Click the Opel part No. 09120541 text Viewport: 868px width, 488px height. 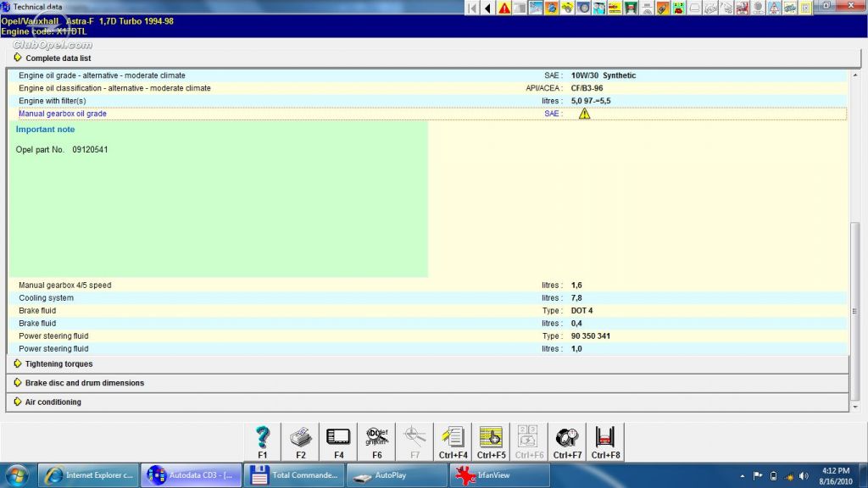click(x=62, y=149)
